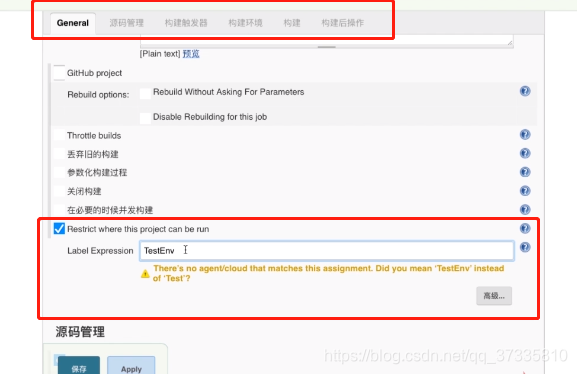This screenshot has width=577, height=374.
Task: Check the 丢弃旧的构建 option
Action: coord(59,154)
